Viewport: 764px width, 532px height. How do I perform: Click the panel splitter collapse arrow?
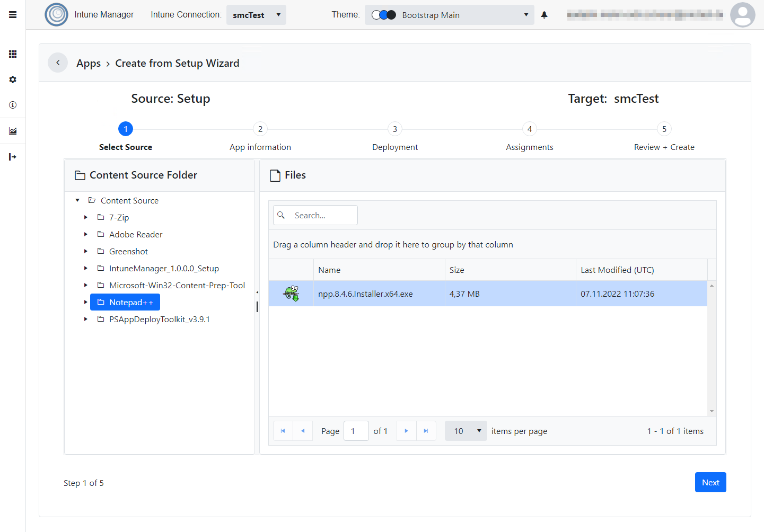click(257, 292)
